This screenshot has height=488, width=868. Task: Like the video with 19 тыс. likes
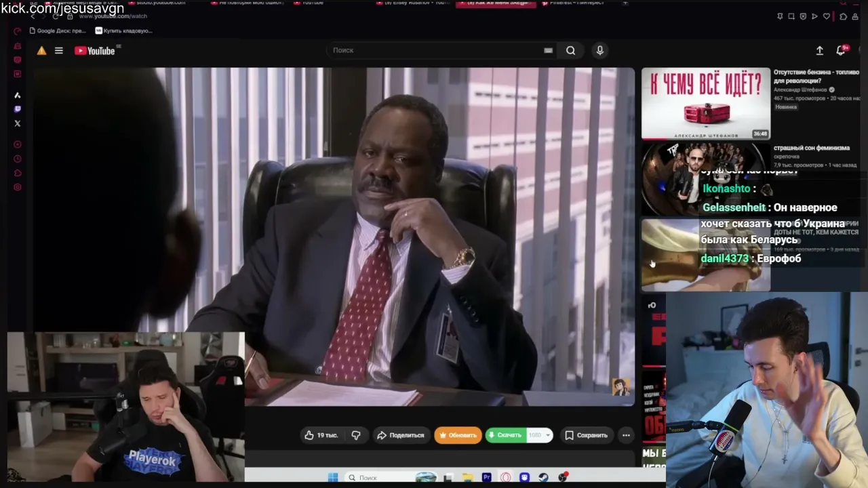(321, 435)
